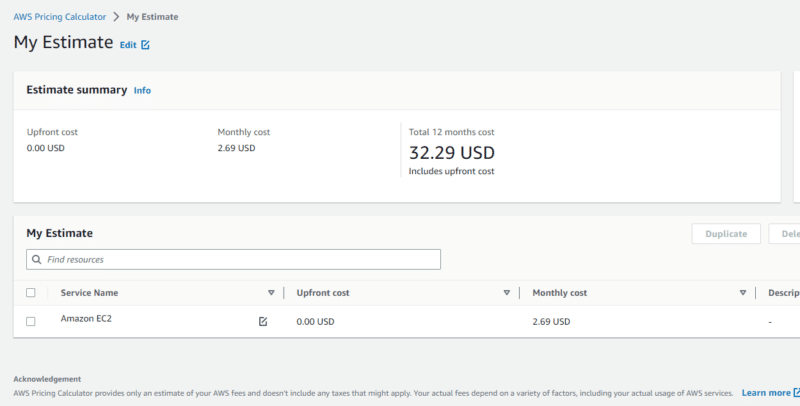The width and height of the screenshot is (800, 406).
Task: Select the Amazon EC2 row checkbox
Action: 31,321
